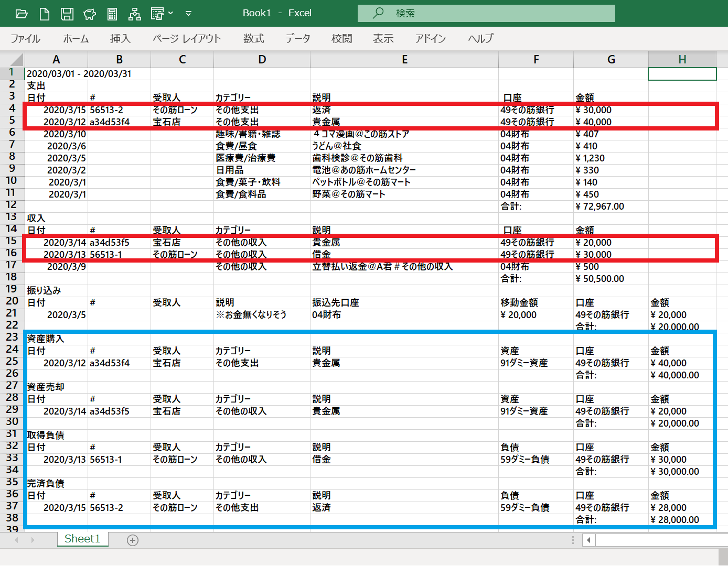Click cell 趣味/書籍・雑誌
Image resolution: width=728 pixels, height=566 pixels.
(262, 134)
